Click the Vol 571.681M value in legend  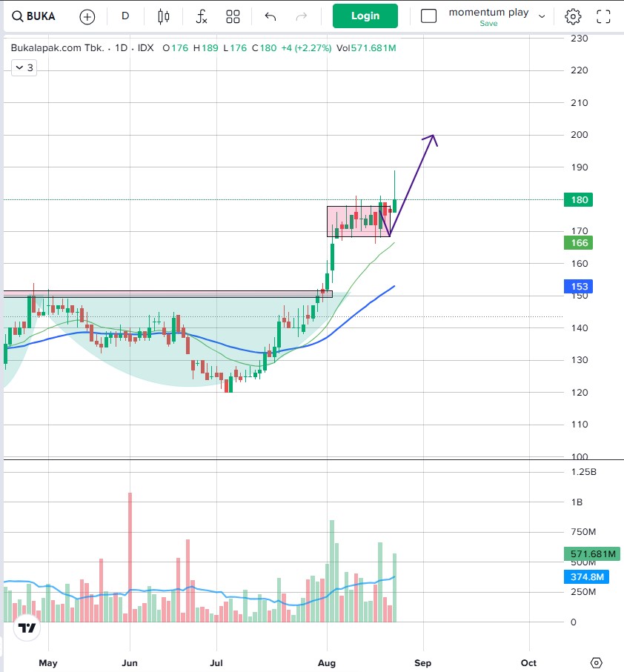pyautogui.click(x=366, y=48)
